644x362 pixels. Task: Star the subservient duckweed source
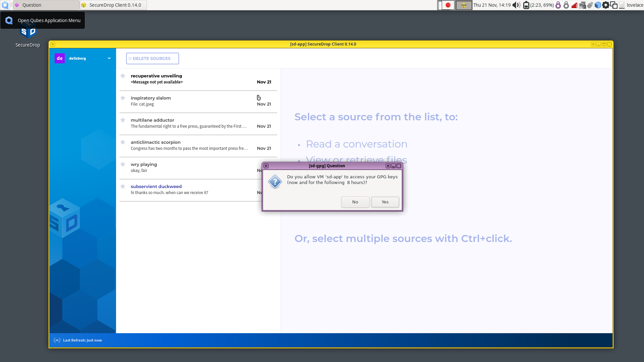123,186
